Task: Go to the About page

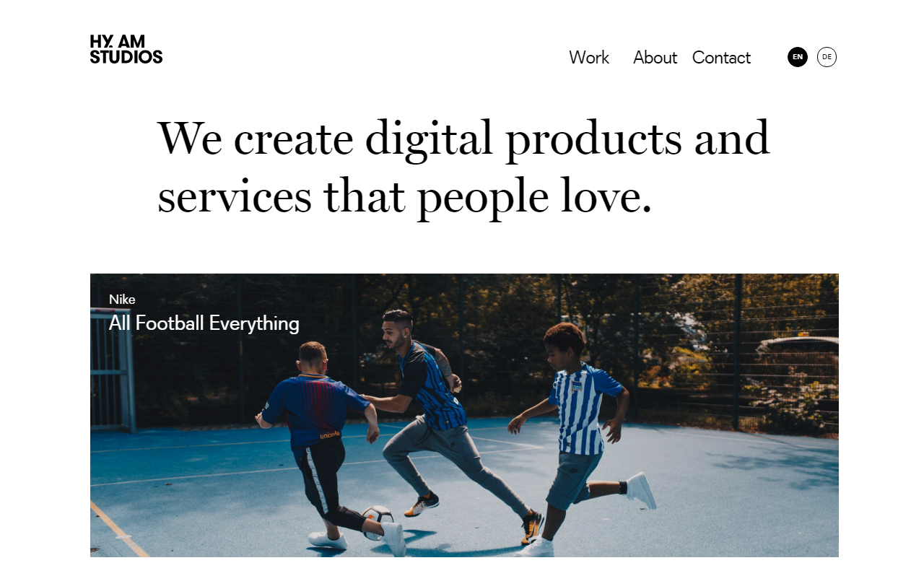Action: click(x=655, y=57)
